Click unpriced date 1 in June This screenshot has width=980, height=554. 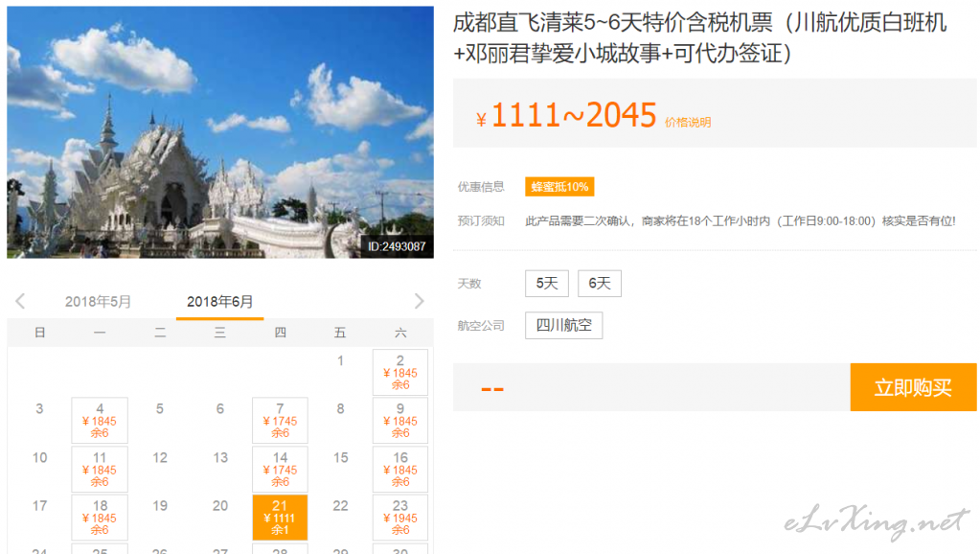click(x=340, y=360)
